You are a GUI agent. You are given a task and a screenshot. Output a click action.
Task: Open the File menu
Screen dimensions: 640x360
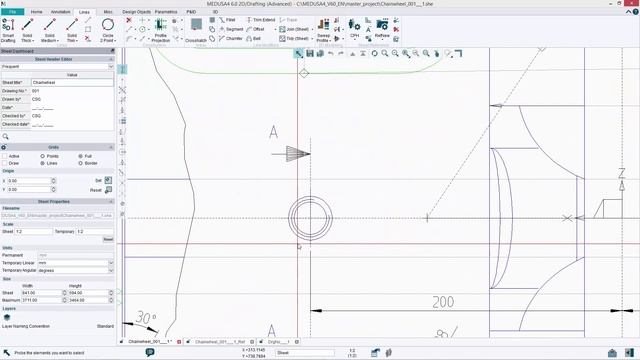[13, 12]
